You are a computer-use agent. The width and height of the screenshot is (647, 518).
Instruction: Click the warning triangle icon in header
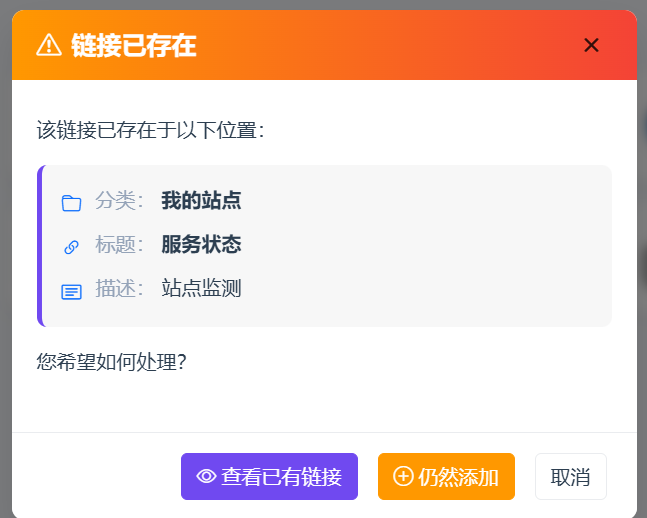[x=49, y=45]
